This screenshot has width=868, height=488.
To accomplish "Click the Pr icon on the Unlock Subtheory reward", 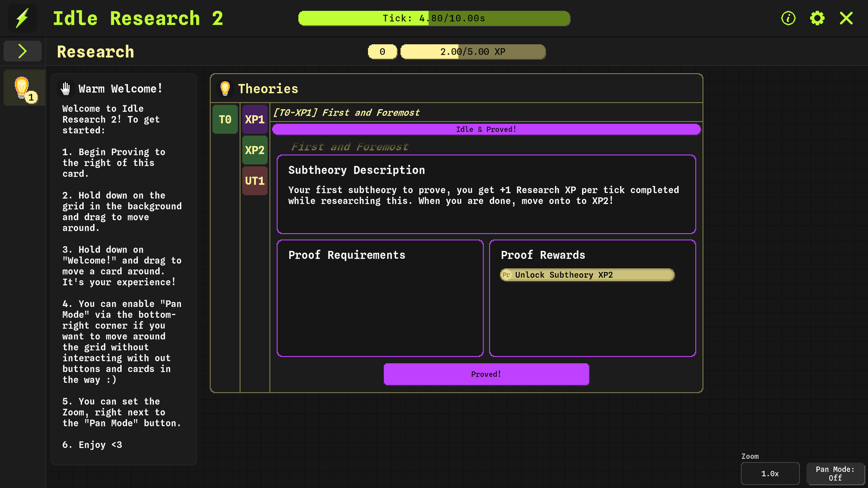I will (x=506, y=275).
